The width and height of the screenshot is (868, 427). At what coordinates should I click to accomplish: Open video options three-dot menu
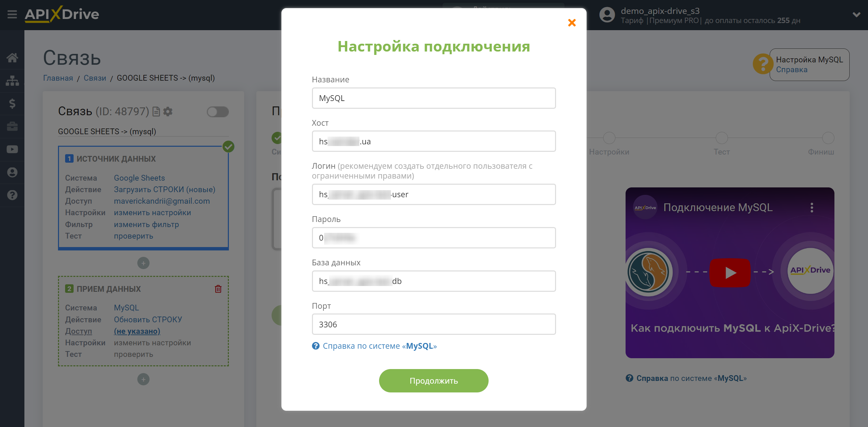click(812, 207)
